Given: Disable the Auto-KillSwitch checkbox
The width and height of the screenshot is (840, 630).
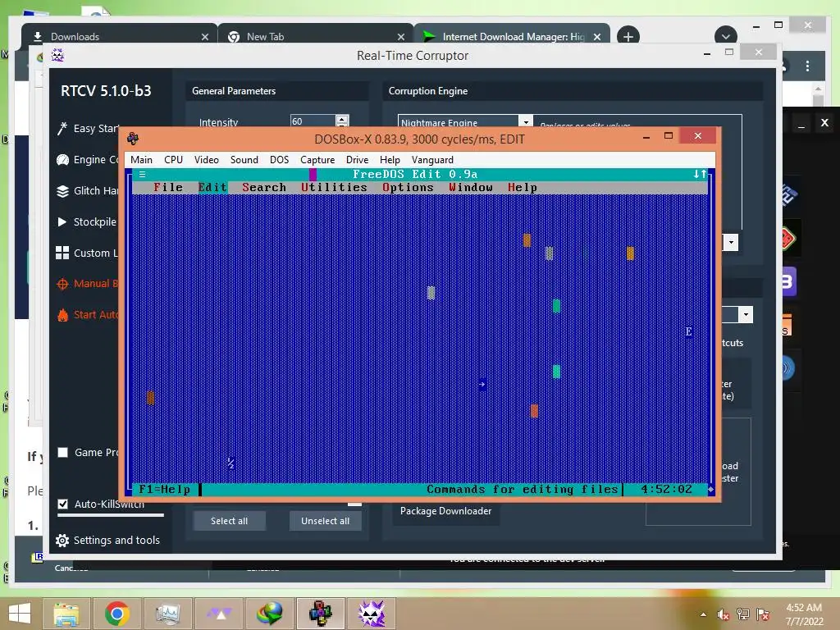Looking at the screenshot, I should (x=62, y=504).
